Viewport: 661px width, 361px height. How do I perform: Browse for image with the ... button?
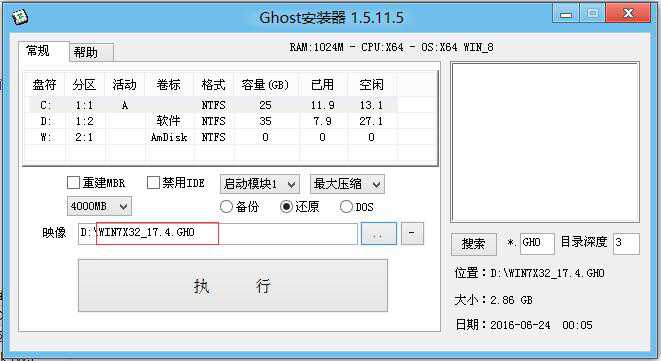(x=379, y=234)
